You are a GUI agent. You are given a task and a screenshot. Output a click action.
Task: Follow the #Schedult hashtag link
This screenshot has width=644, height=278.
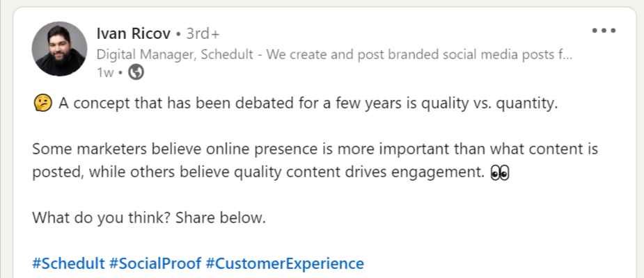click(68, 264)
